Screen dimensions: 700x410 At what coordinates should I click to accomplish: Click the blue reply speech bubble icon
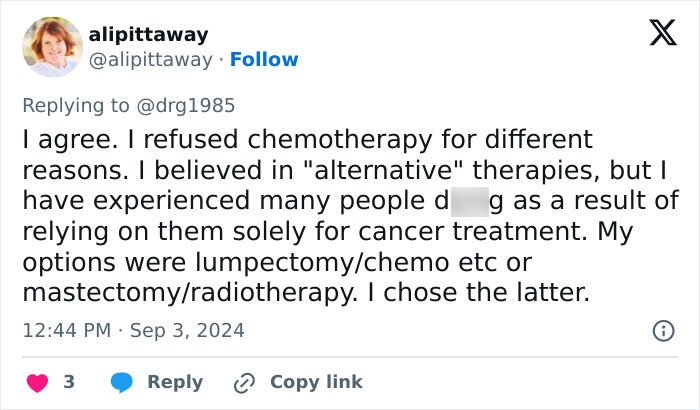click(121, 382)
